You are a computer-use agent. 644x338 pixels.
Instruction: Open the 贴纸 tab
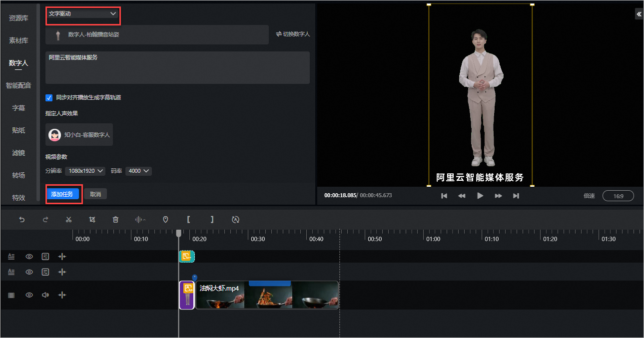click(18, 130)
